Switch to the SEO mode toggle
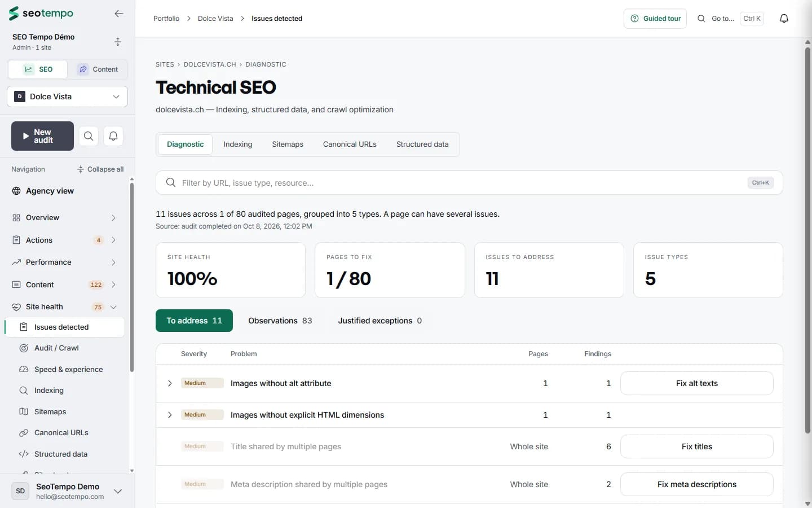This screenshot has width=812, height=508. tap(38, 69)
